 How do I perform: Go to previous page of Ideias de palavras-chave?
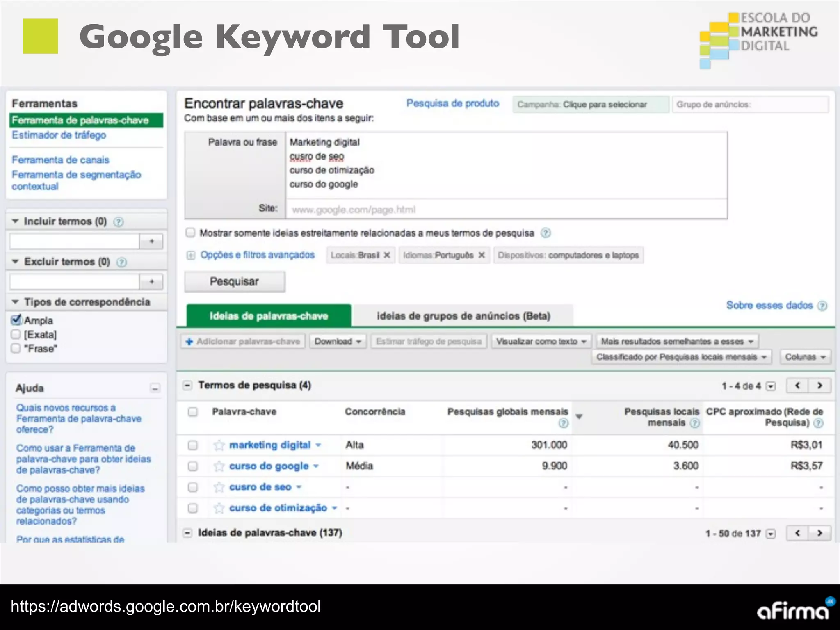click(x=797, y=533)
